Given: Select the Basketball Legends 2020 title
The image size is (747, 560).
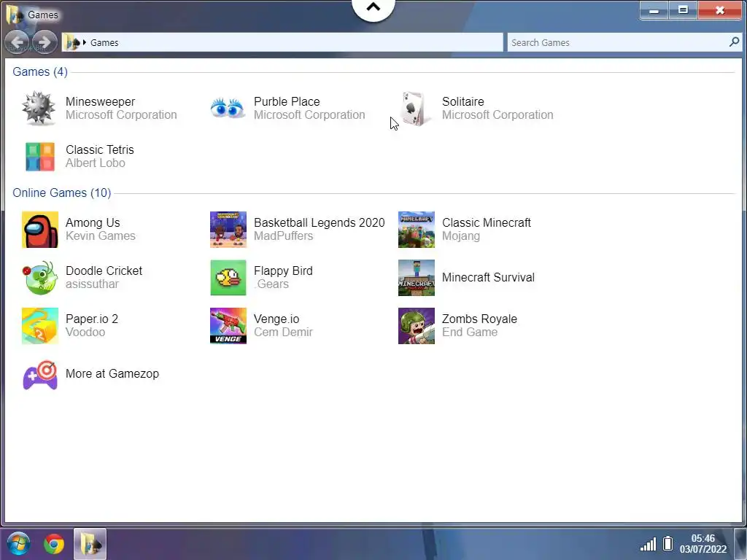Looking at the screenshot, I should 320,222.
